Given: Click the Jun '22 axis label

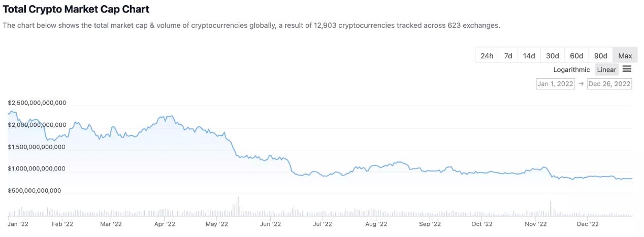Looking at the screenshot, I should pyautogui.click(x=270, y=224).
